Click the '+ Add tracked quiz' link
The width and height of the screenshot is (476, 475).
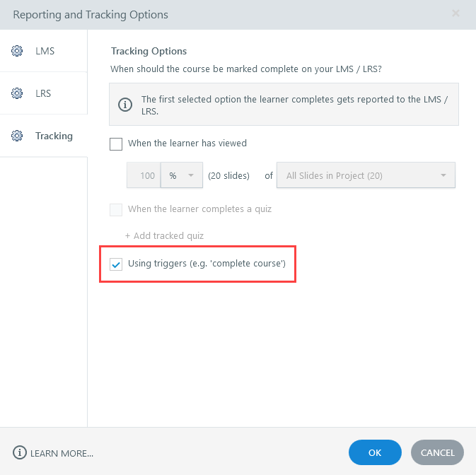coord(165,235)
